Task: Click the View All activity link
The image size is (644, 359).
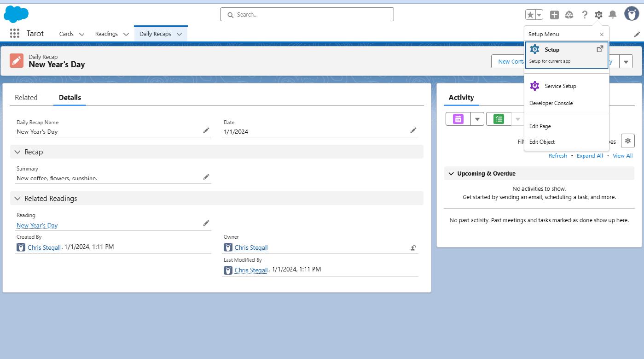Action: point(622,156)
